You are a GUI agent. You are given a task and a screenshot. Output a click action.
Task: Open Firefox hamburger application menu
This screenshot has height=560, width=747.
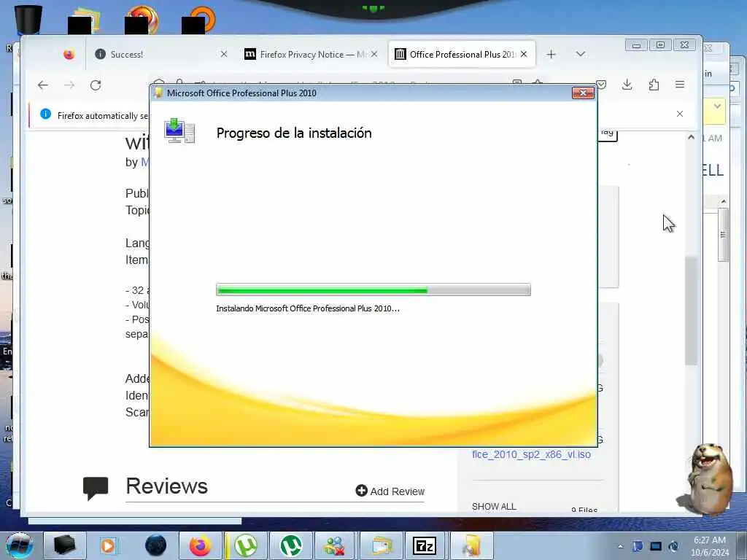[680, 85]
